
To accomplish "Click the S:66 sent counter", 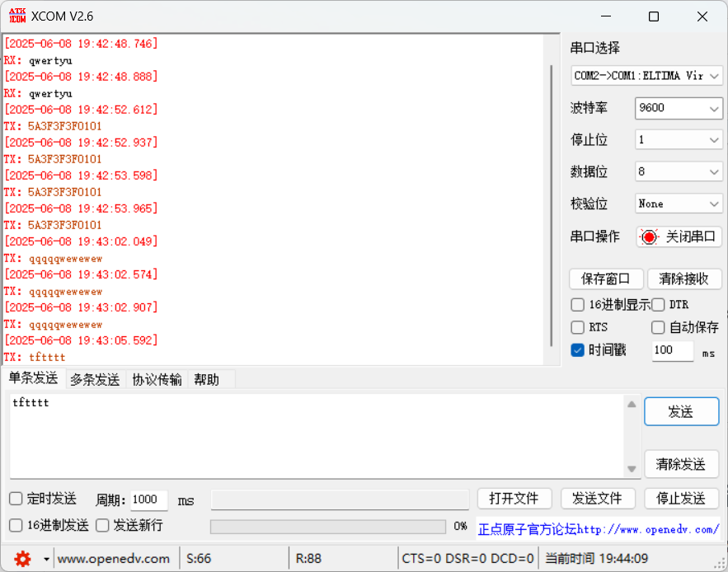I will coord(199,559).
